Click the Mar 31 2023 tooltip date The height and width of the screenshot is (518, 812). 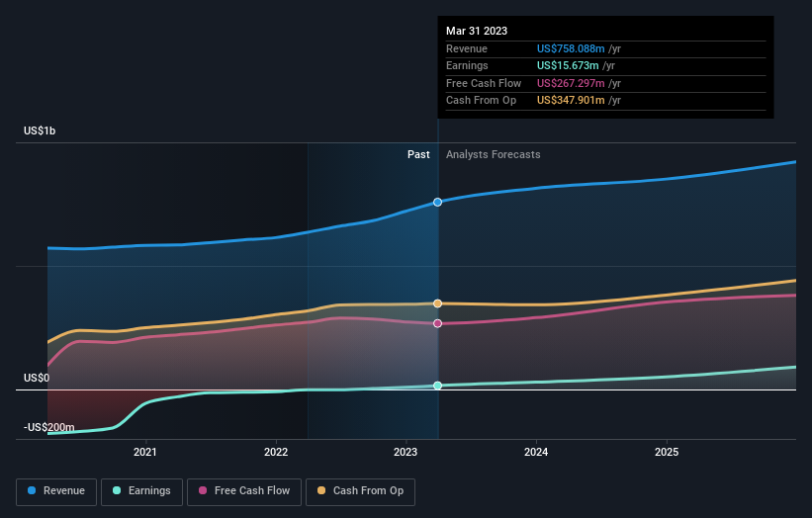[x=477, y=31]
